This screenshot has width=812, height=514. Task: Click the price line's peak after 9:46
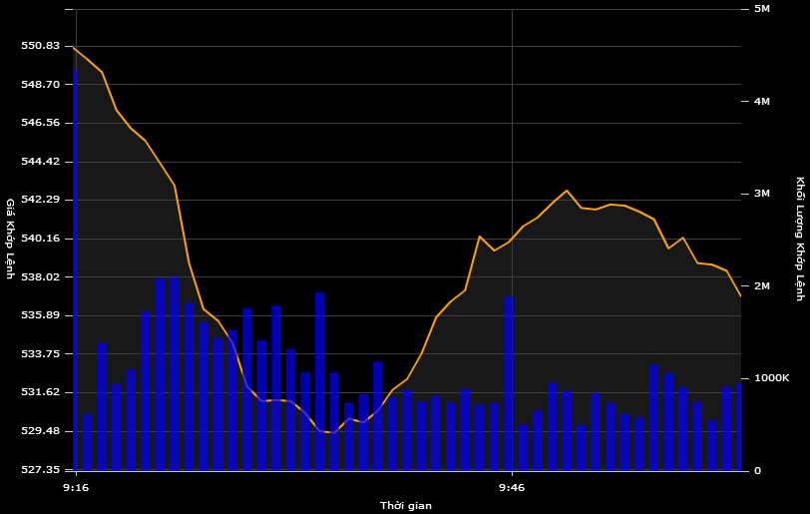567,191
